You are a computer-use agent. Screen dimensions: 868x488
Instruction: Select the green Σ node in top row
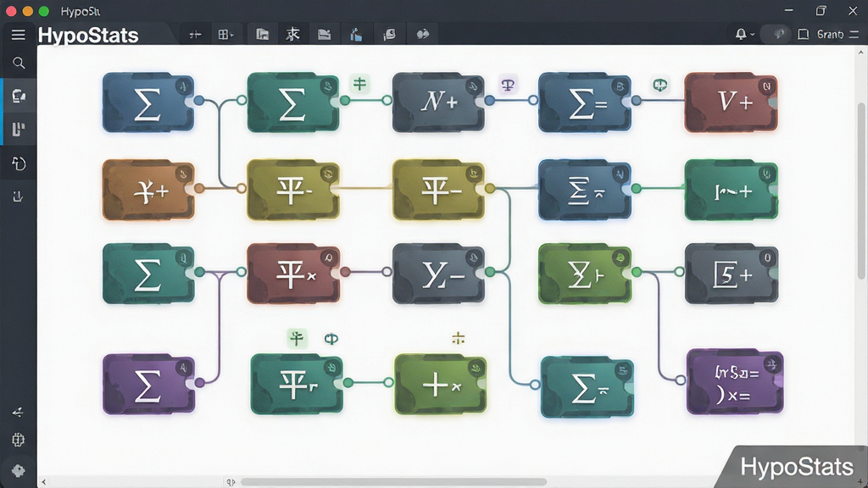point(292,103)
